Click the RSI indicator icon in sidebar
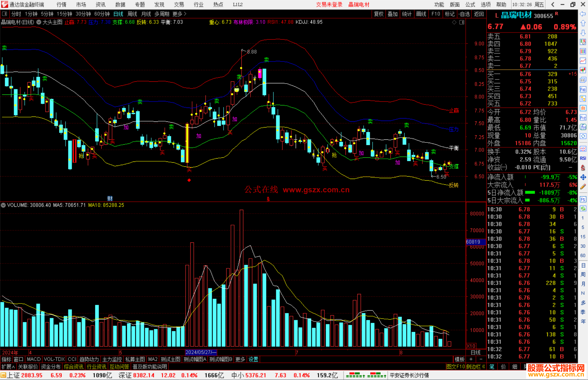588x380 pixels. (583, 158)
